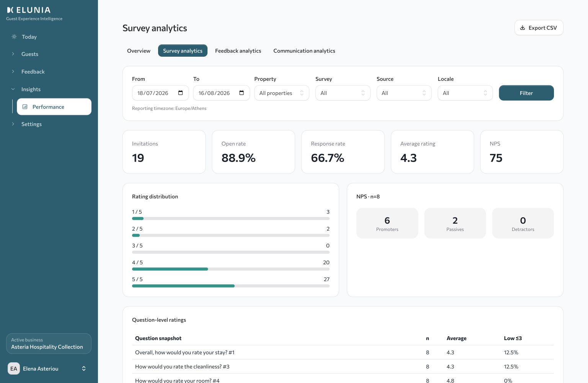Open the From date calendar picker icon
The height and width of the screenshot is (383, 588).
[x=181, y=93]
